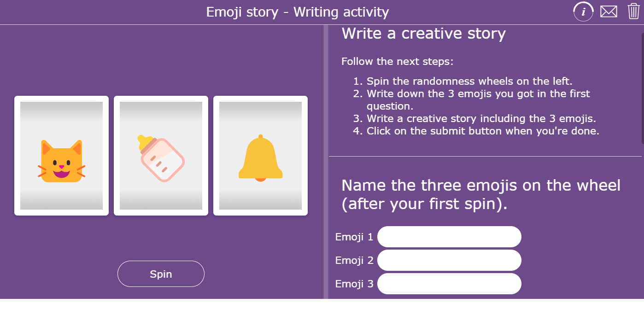The image size is (644, 321).
Task: Focus the Emoji 1 text field
Action: pyautogui.click(x=449, y=237)
